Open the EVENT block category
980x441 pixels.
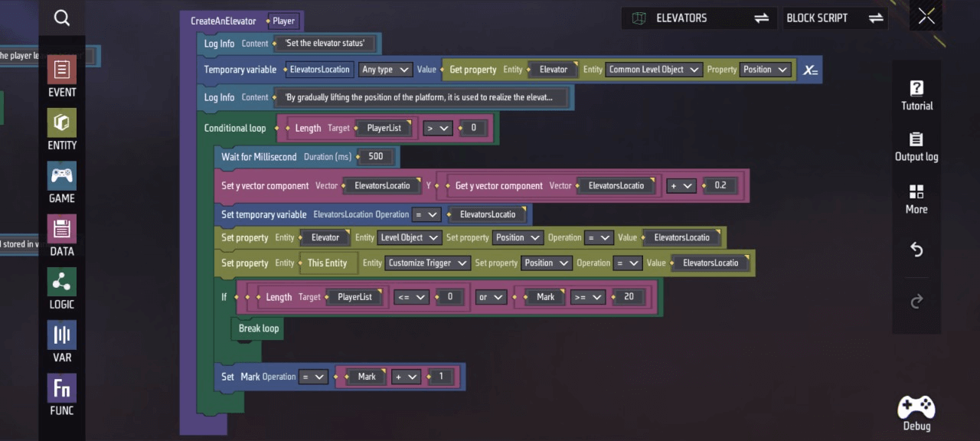(62, 77)
